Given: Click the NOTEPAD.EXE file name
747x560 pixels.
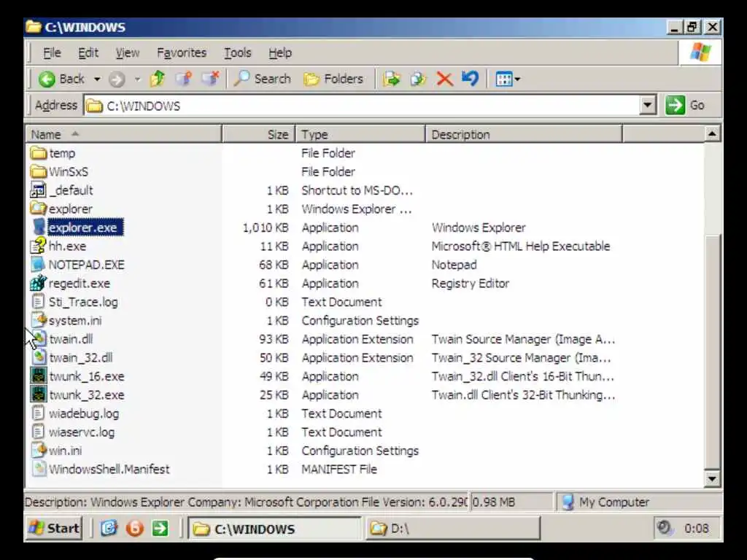Looking at the screenshot, I should (x=86, y=265).
